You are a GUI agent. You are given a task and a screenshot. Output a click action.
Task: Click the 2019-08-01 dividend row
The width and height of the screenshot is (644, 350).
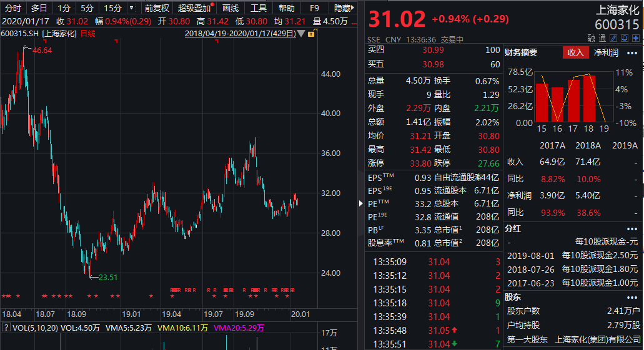(572, 255)
